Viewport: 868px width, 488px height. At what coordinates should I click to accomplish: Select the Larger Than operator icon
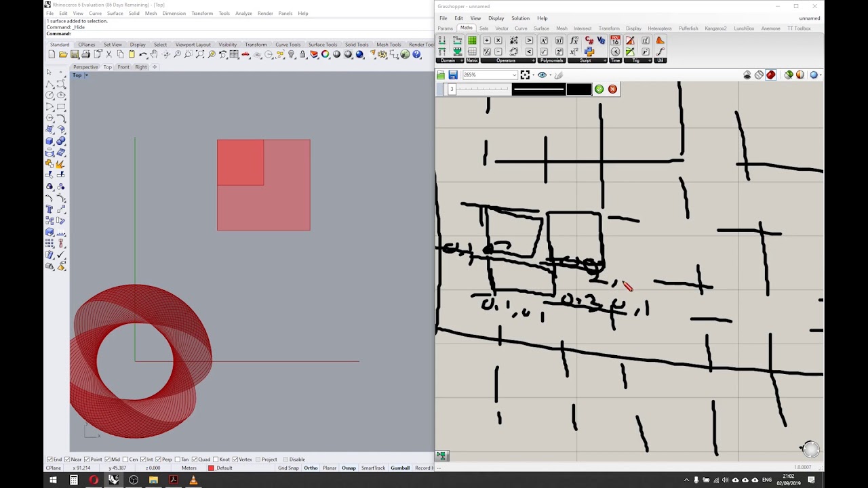coord(529,41)
